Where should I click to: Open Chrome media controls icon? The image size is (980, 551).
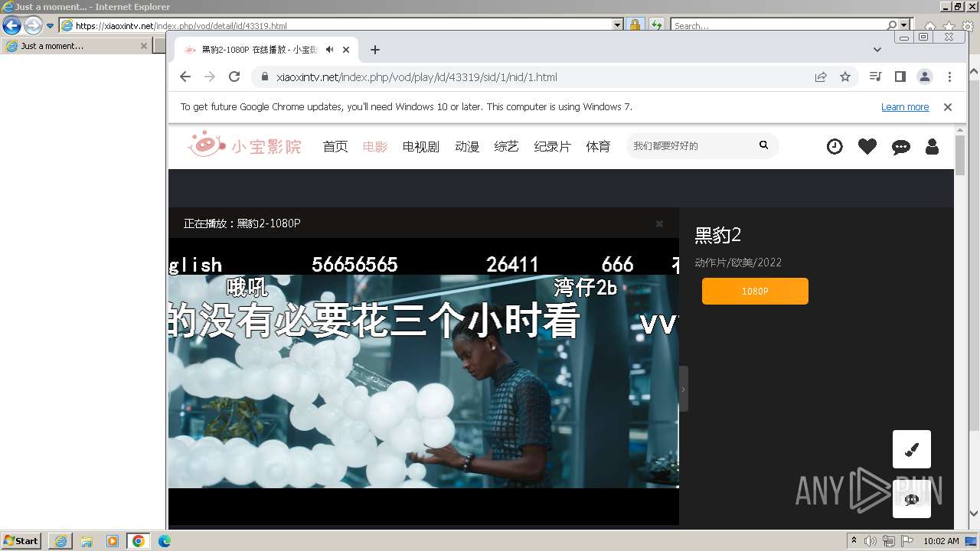876,77
